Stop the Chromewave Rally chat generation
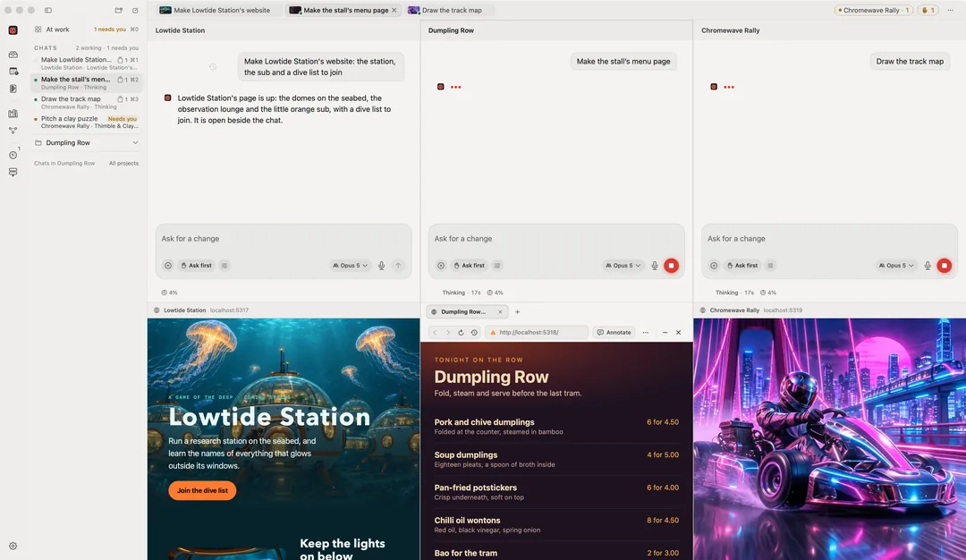Viewport: 966px width, 560px height. click(x=944, y=266)
